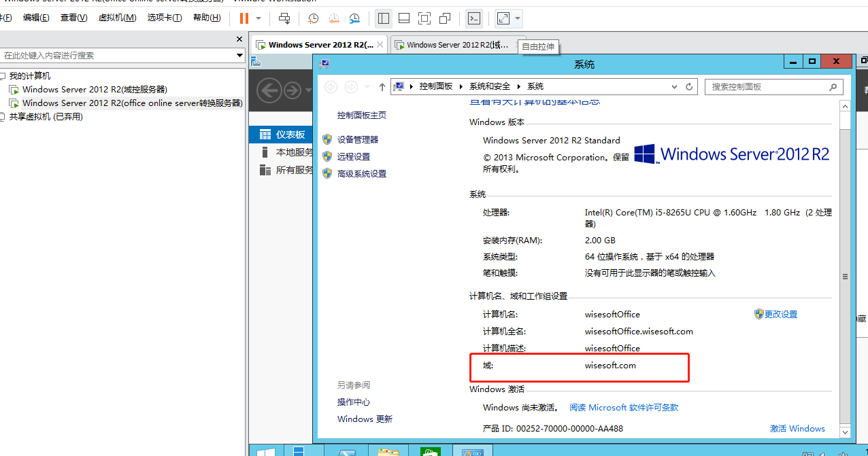868x456 pixels.
Task: Open 远程设置 link
Action: 354,156
